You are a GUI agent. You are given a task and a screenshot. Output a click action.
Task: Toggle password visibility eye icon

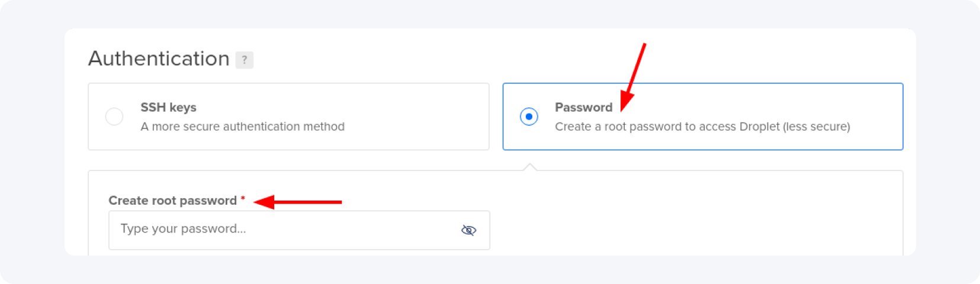468,230
